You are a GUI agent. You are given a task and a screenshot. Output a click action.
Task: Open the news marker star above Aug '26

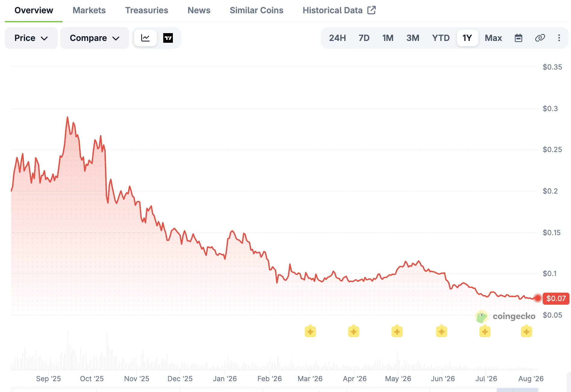(526, 331)
